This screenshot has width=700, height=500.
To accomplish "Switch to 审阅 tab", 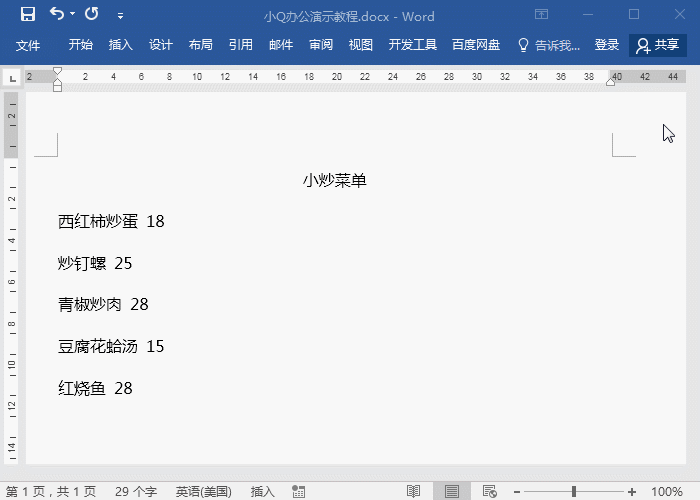I will (321, 45).
